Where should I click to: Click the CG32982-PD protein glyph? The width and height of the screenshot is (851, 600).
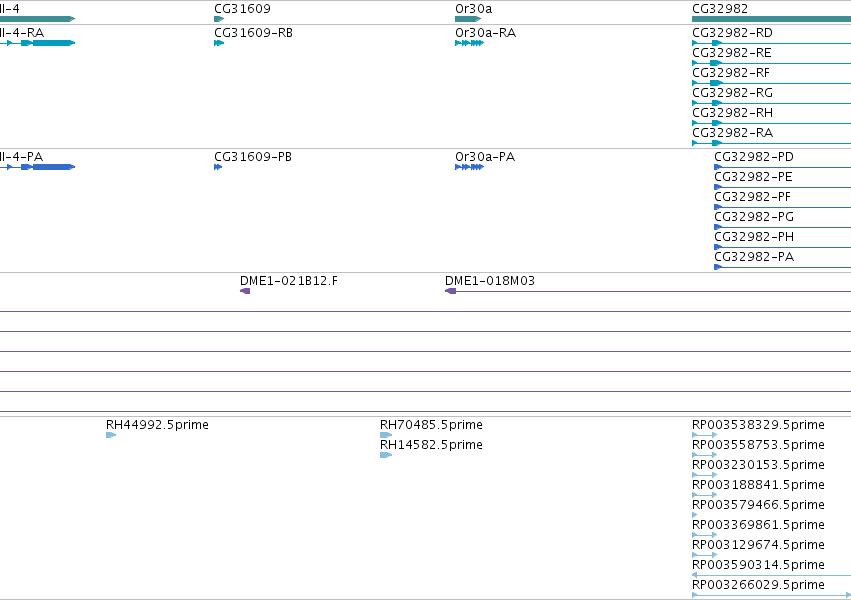coord(783,167)
